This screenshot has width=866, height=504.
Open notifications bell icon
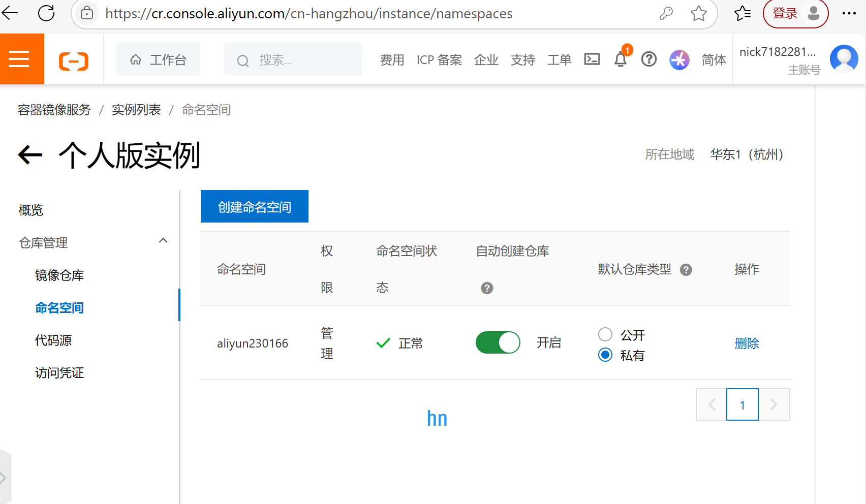click(621, 59)
